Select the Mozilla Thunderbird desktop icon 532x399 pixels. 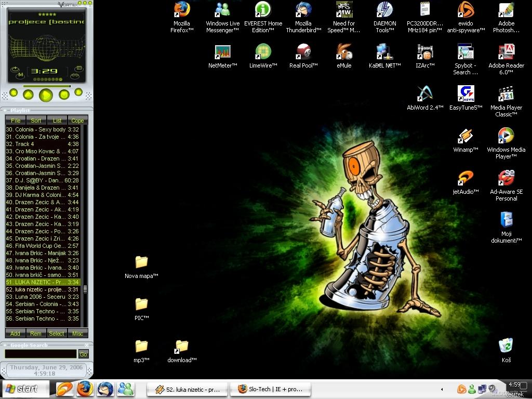point(303,17)
